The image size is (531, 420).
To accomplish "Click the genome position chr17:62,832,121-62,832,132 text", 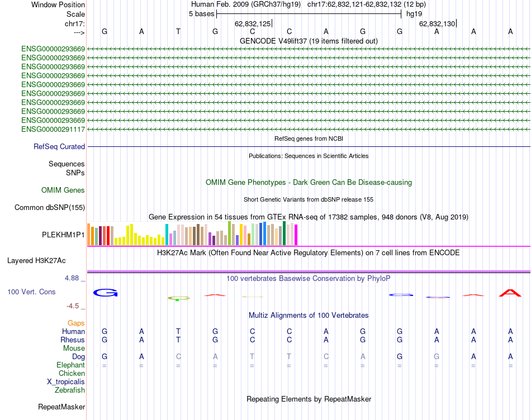I will [x=354, y=4].
